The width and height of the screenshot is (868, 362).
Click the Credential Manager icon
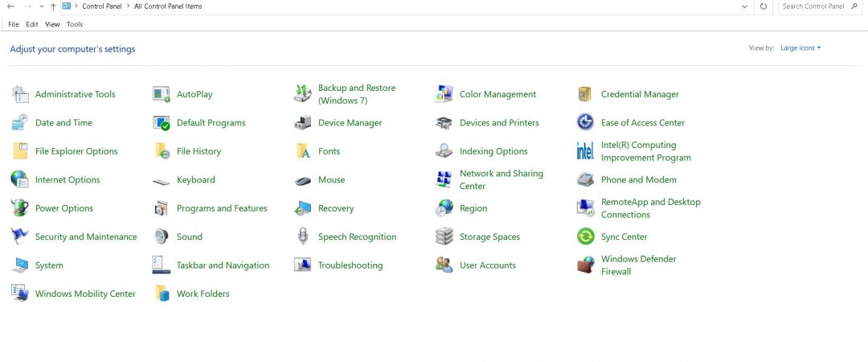[585, 94]
